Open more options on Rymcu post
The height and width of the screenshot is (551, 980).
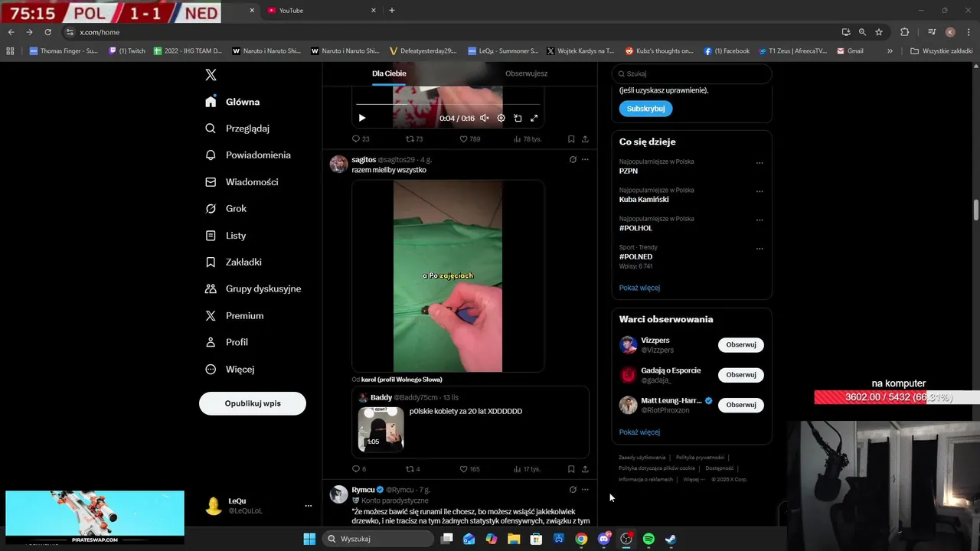585,490
